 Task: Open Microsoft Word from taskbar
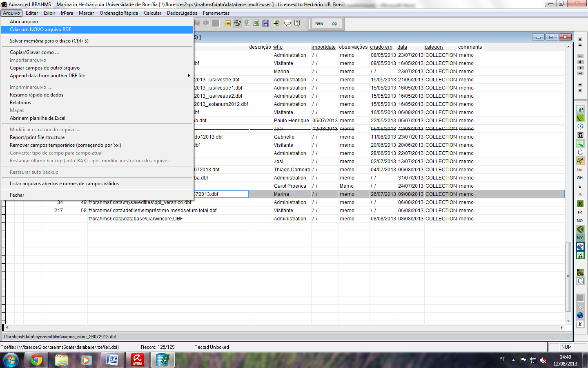[112, 360]
